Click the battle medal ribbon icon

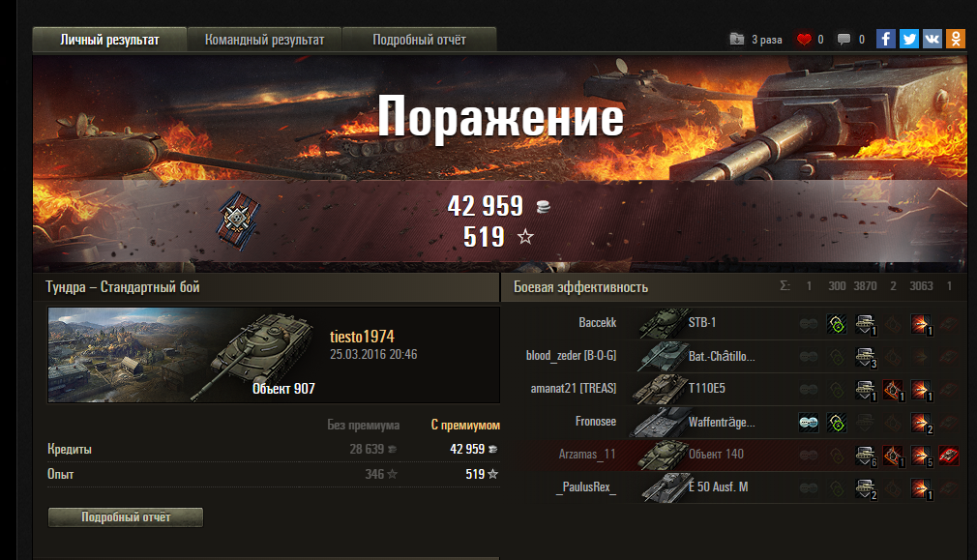click(237, 221)
